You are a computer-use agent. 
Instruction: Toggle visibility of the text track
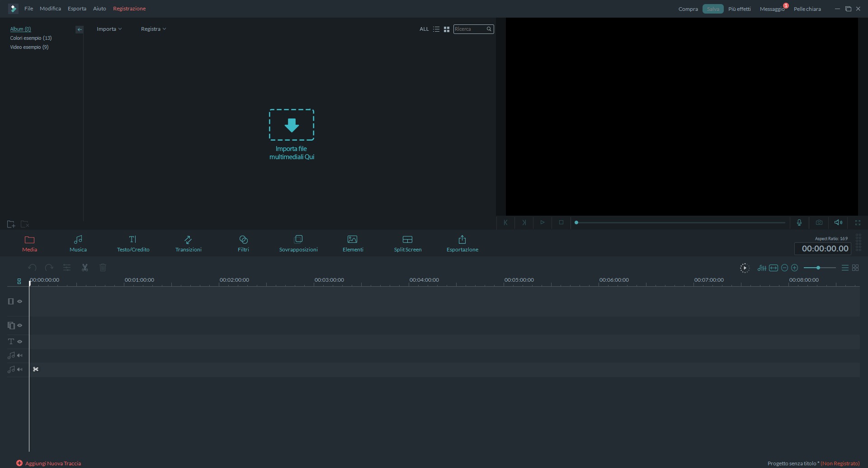tap(20, 342)
